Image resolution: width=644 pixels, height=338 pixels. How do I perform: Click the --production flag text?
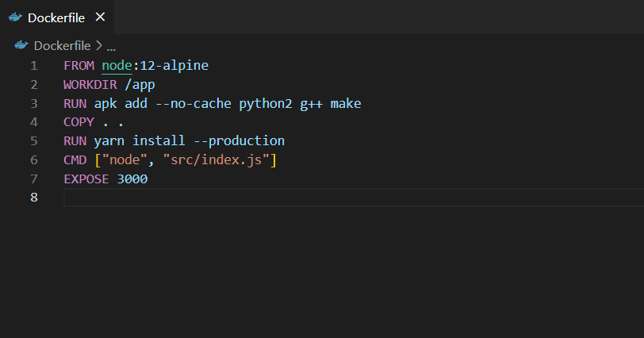coord(239,141)
